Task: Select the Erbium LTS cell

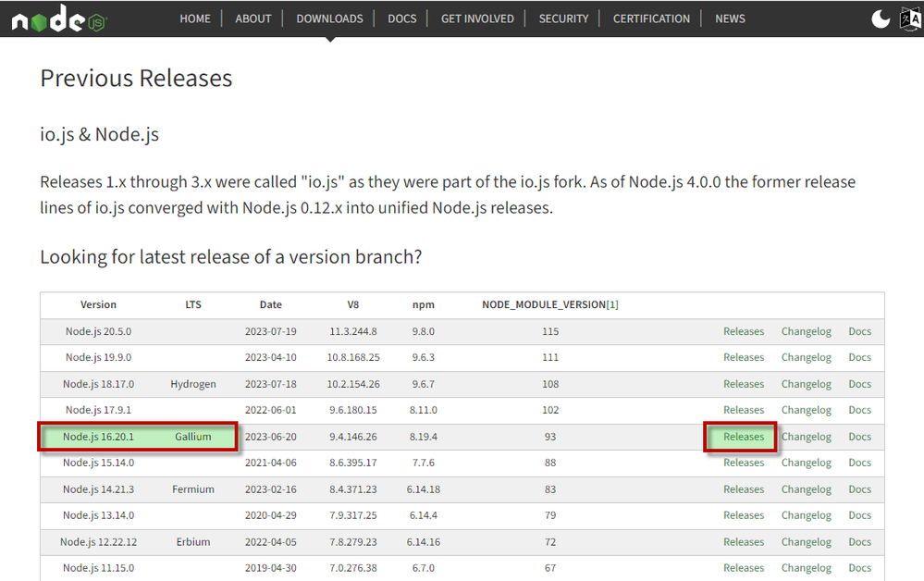Action: [x=193, y=541]
